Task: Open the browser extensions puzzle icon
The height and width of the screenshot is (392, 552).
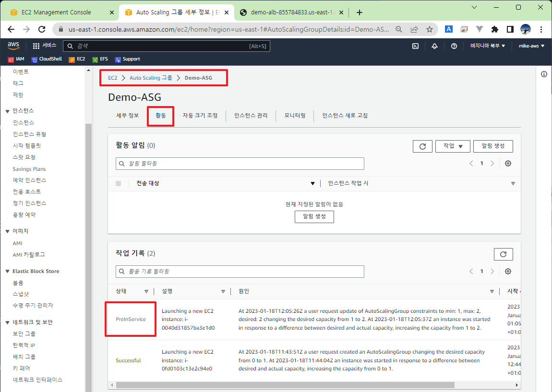Action: tap(494, 29)
